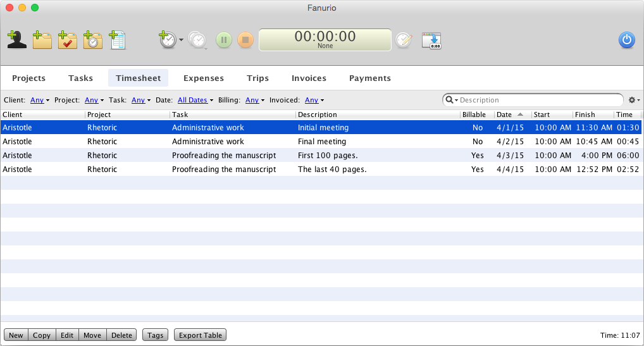Click the folder icon with clock
644x346 pixels.
pyautogui.click(x=92, y=40)
